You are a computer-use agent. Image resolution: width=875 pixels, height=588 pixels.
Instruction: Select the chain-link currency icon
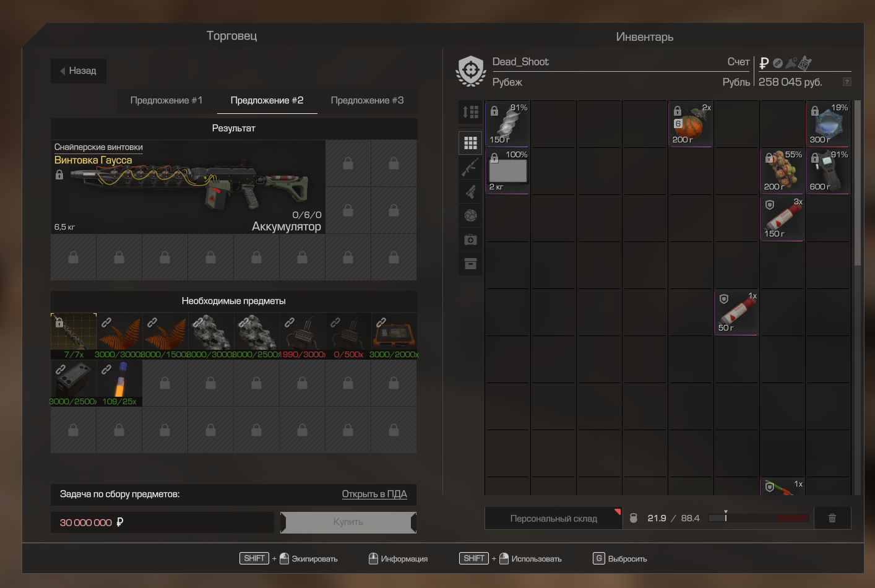coord(778,63)
